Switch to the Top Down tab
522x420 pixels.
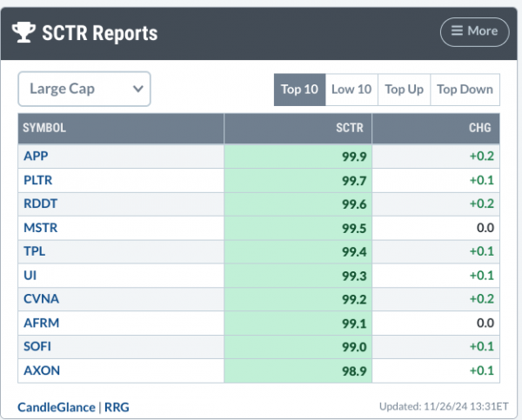[465, 90]
